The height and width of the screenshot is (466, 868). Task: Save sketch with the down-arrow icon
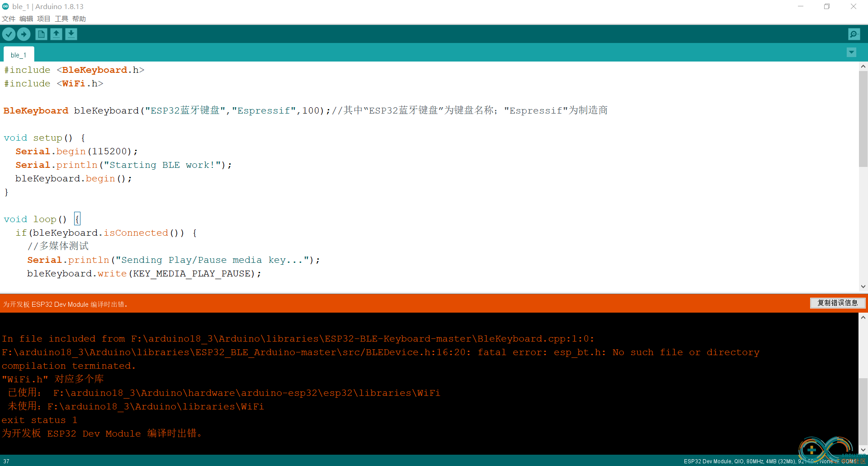(x=71, y=34)
